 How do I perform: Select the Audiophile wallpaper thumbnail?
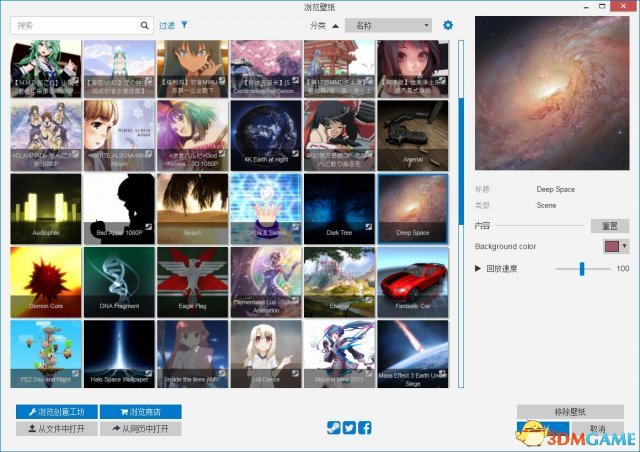point(46,209)
